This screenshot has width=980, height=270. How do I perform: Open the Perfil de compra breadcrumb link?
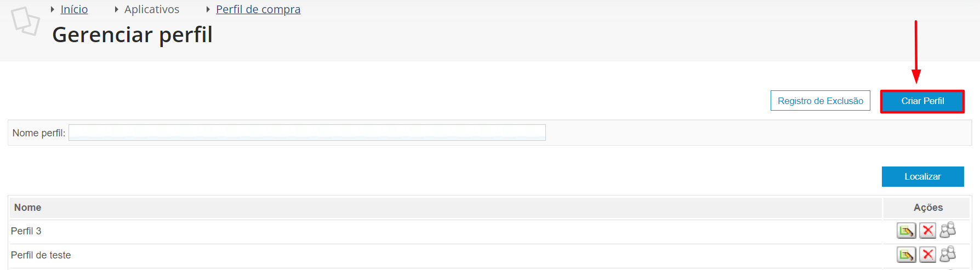point(258,9)
